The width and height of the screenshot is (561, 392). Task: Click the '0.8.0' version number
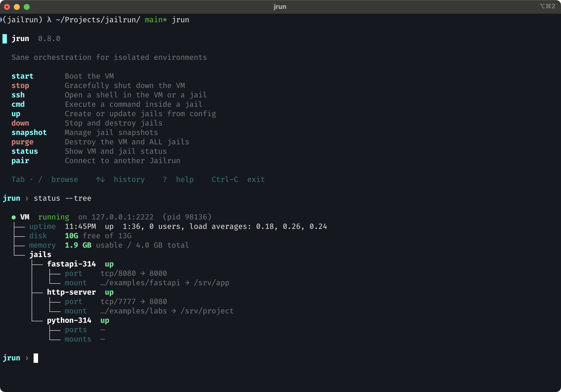point(49,39)
